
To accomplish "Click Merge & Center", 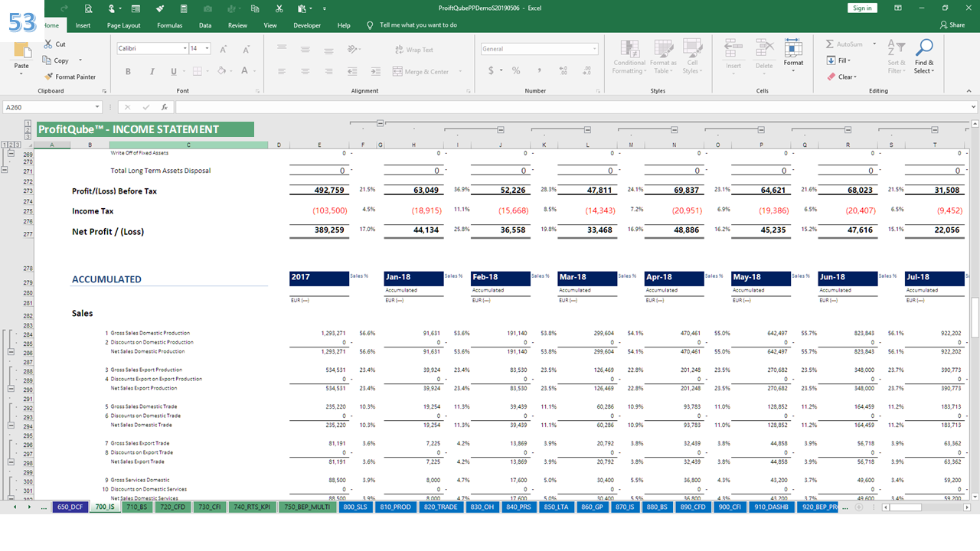I will coord(421,72).
